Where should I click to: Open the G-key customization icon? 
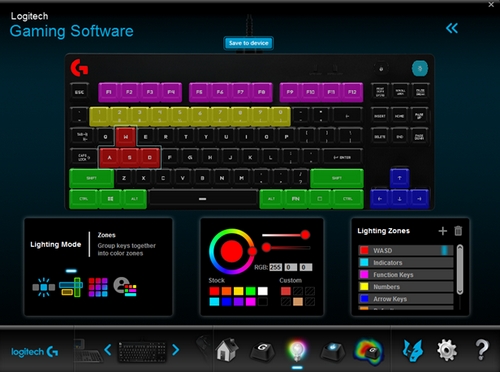click(262, 351)
